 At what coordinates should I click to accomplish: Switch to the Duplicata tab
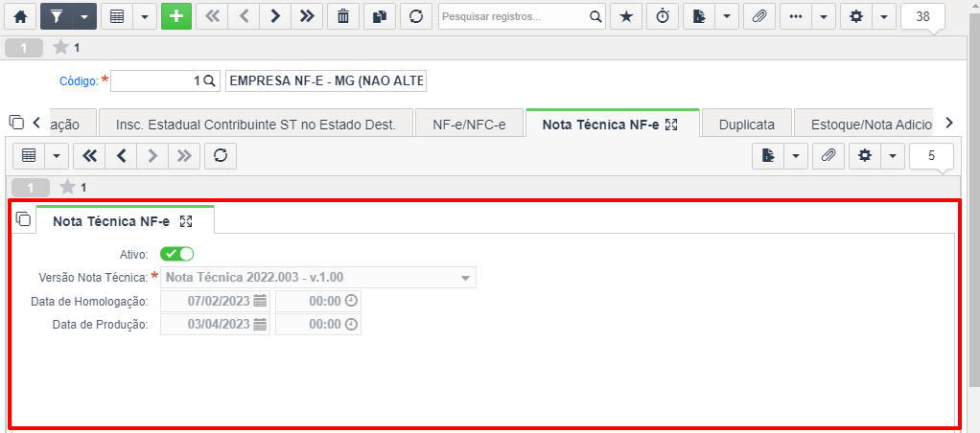click(x=747, y=125)
